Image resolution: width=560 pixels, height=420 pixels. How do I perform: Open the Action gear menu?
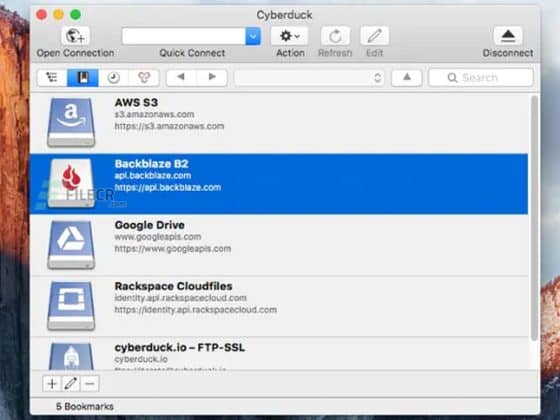(290, 36)
